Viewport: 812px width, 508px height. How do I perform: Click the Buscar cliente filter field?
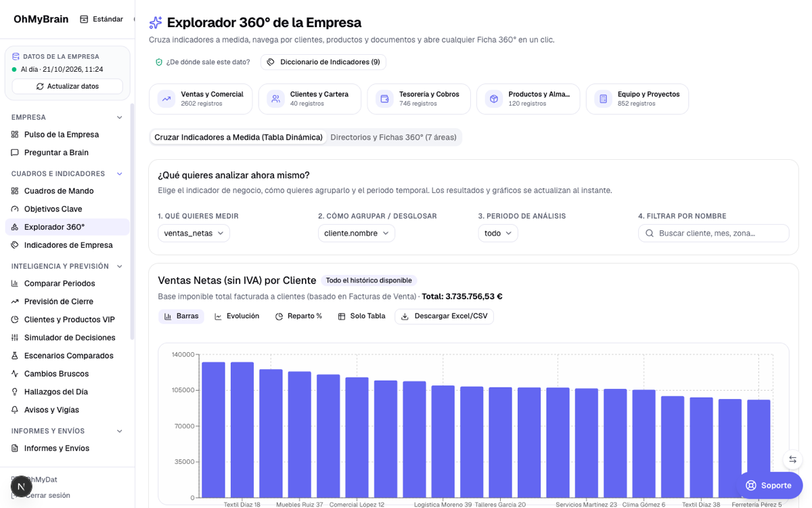pyautogui.click(x=714, y=233)
